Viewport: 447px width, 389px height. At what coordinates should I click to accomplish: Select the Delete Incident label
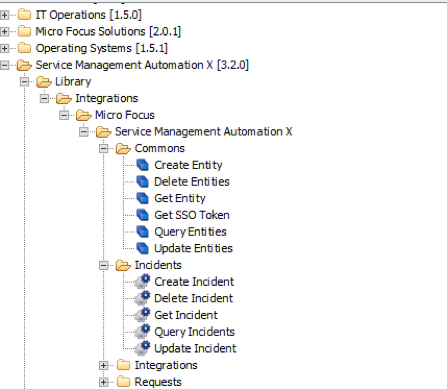(194, 298)
